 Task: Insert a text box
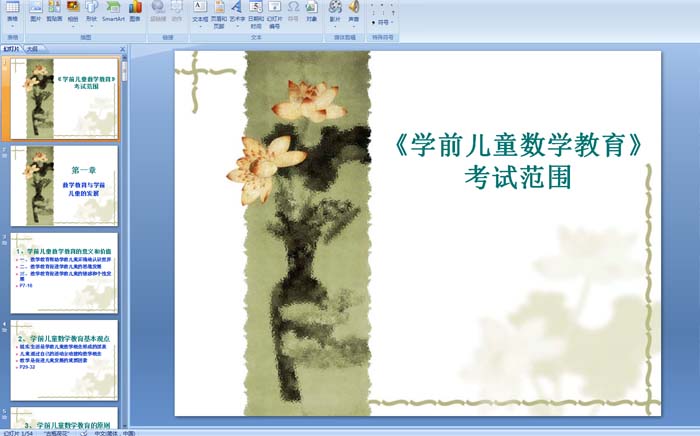pos(200,11)
